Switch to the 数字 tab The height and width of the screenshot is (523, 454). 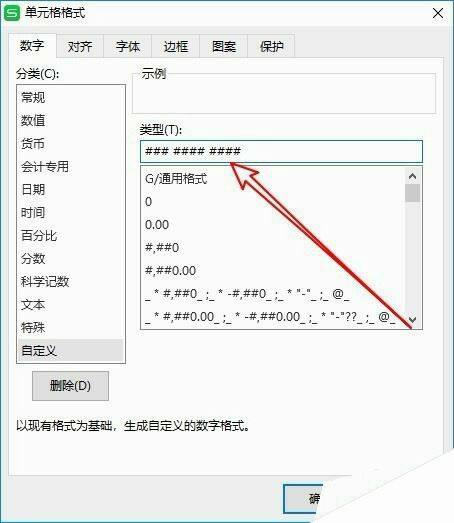click(32, 46)
